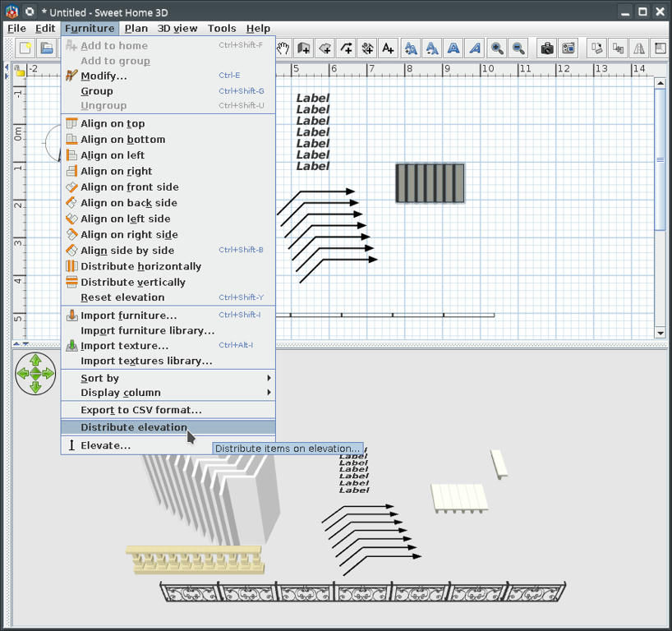Open the 3D view menu
The width and height of the screenshot is (672, 631).
point(177,29)
